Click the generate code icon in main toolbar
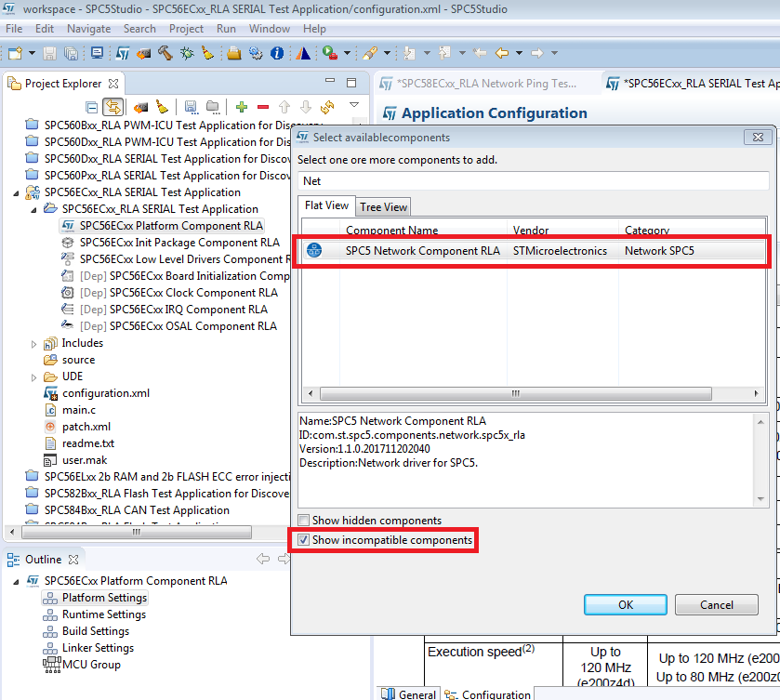 point(144,53)
